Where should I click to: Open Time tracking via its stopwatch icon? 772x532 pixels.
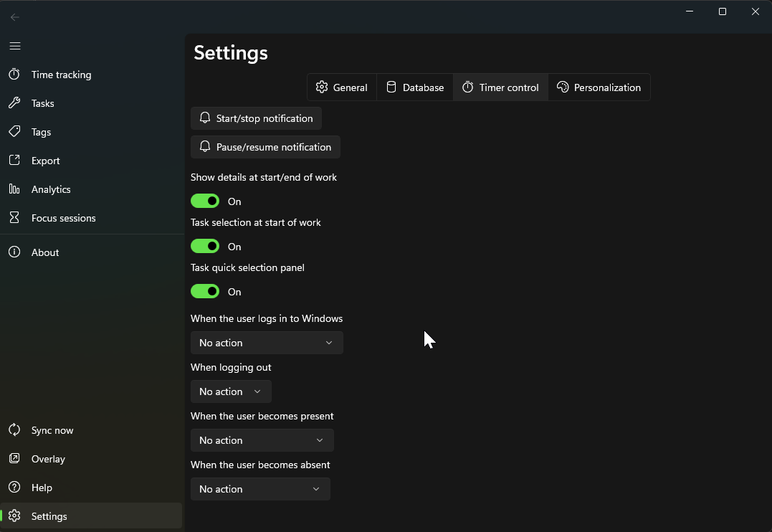(14, 75)
